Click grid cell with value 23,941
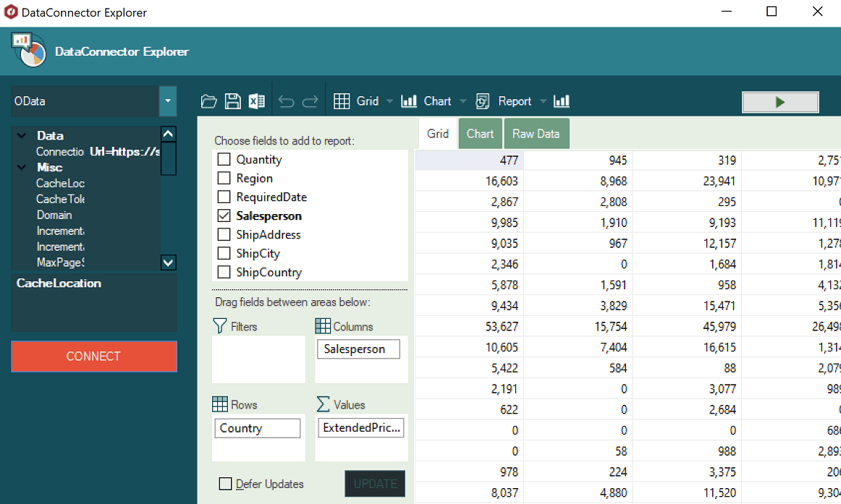The width and height of the screenshot is (841, 504). click(687, 181)
